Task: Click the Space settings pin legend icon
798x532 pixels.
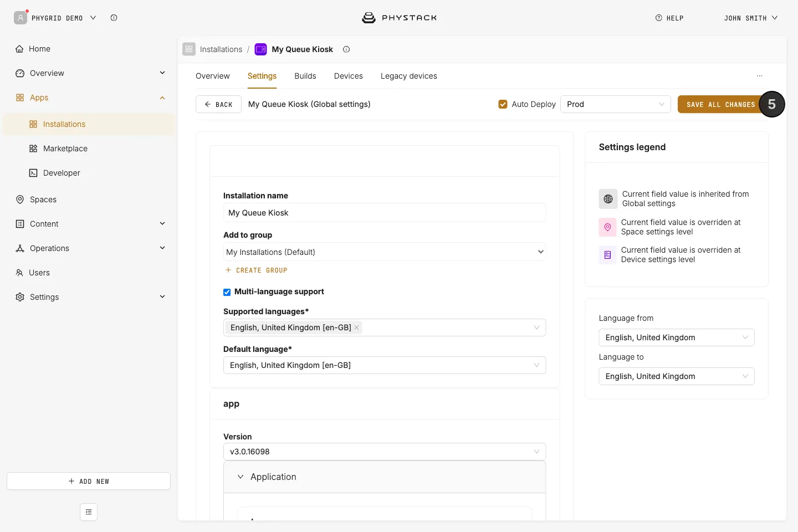Action: tap(607, 227)
